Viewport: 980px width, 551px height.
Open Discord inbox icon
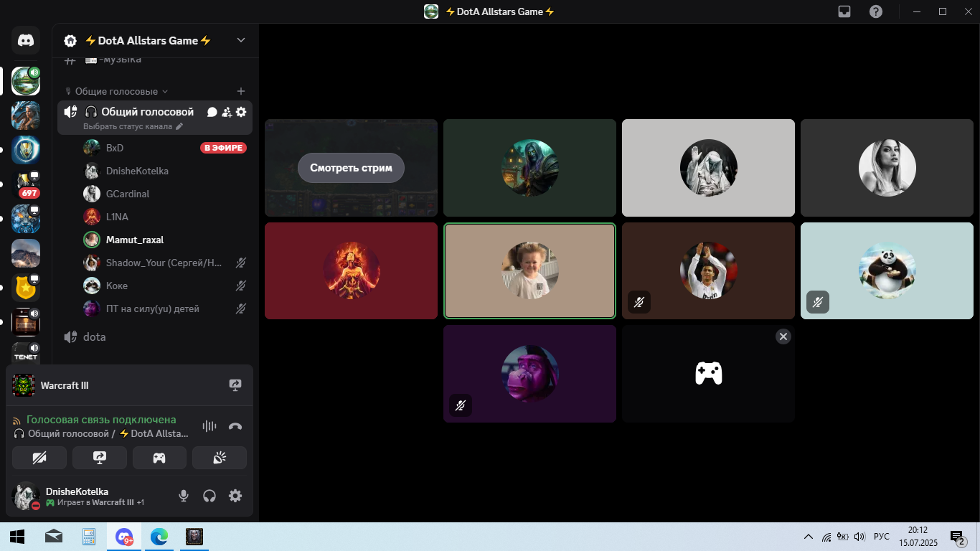click(844, 11)
